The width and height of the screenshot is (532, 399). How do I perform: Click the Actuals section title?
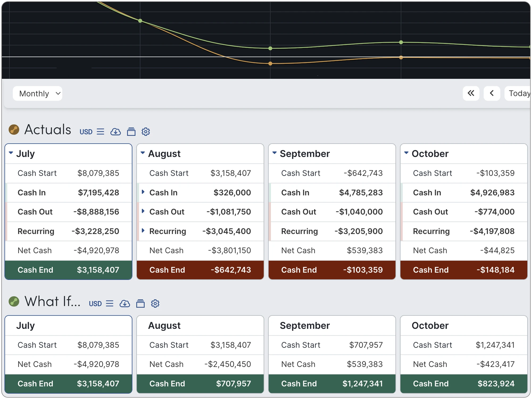point(48,130)
